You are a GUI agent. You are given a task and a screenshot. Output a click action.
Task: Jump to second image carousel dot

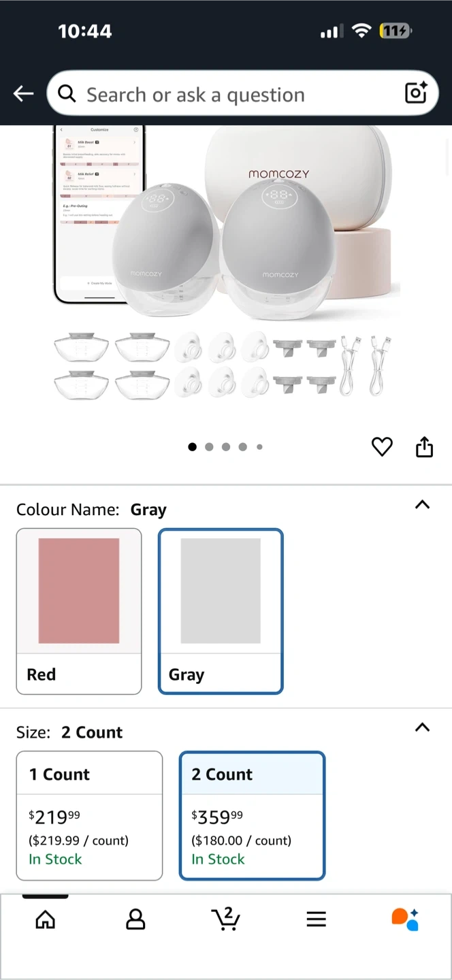209,447
